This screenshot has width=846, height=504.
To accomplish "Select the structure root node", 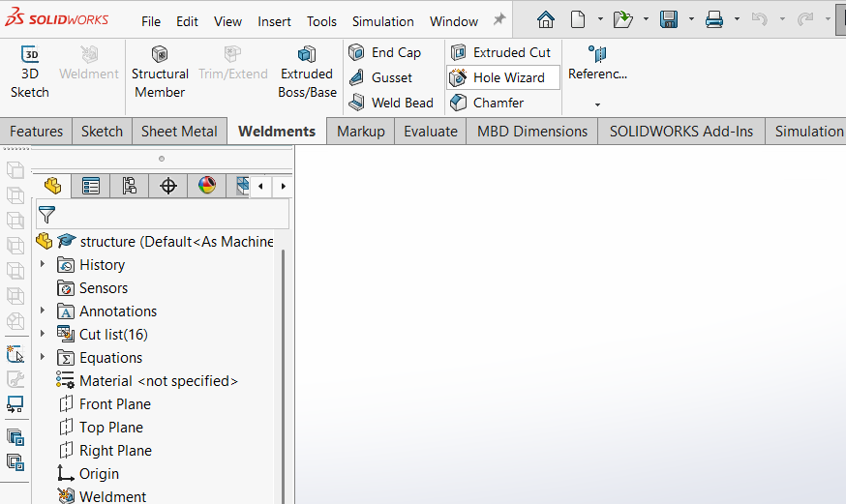I will point(156,241).
